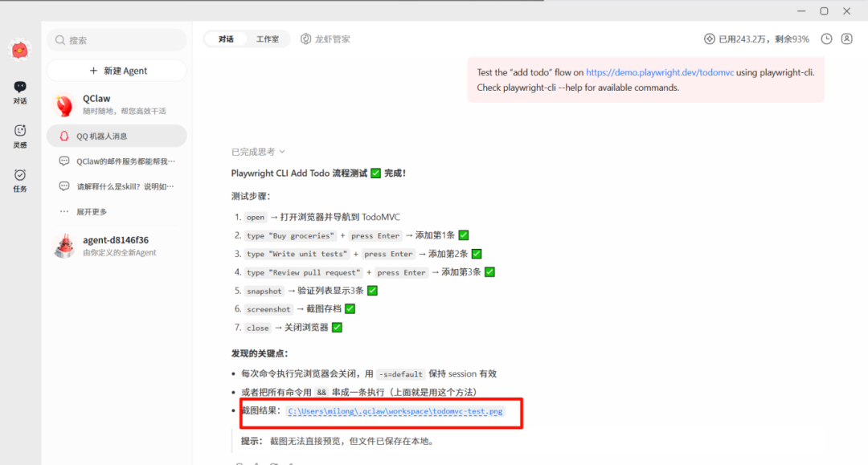Click the QClaw red logo icon
This screenshot has width=868, height=465.
pyautogui.click(x=20, y=51)
